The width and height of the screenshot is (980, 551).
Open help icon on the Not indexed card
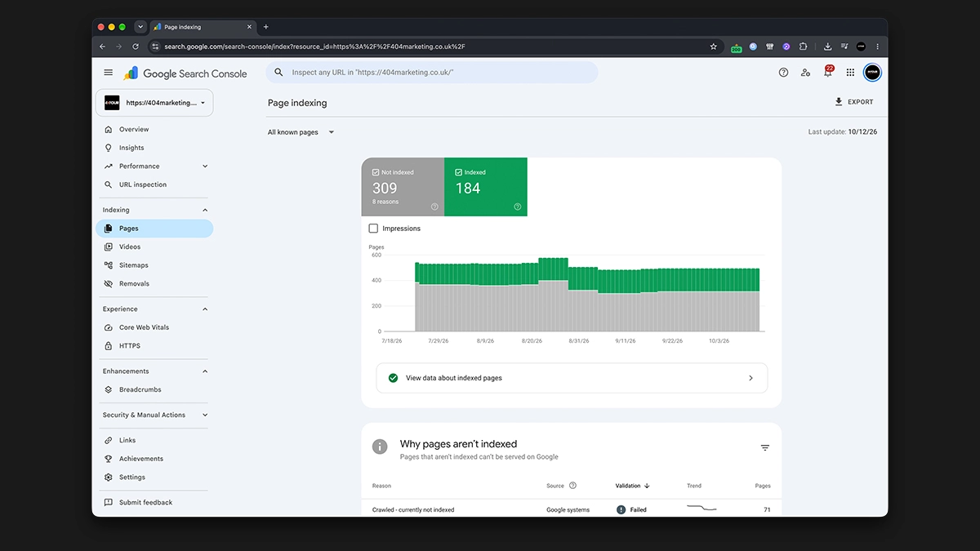[x=434, y=207]
